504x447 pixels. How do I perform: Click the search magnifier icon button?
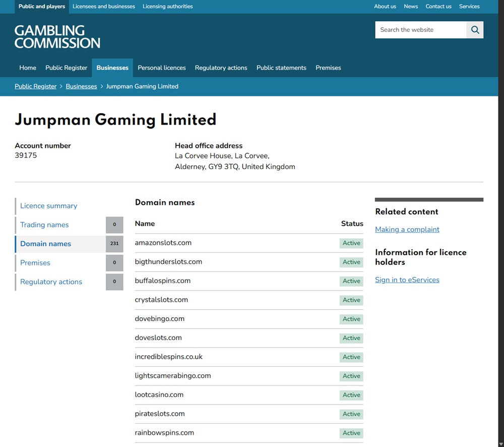coord(475,30)
